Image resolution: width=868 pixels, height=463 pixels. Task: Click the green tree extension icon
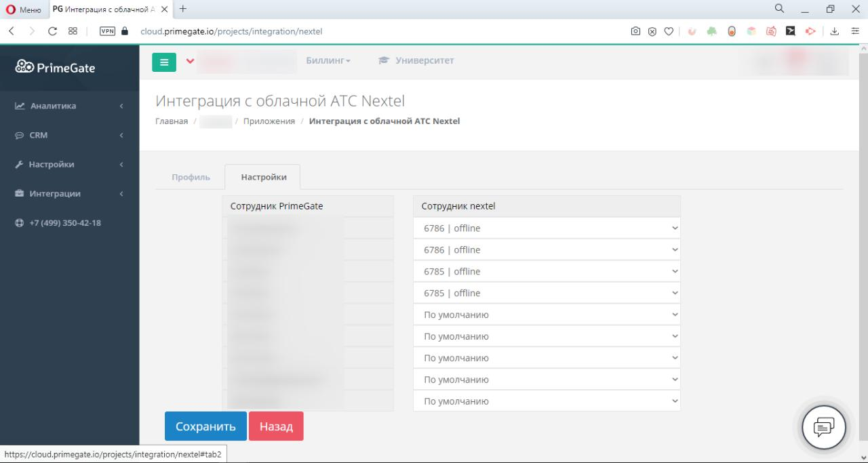(x=712, y=31)
